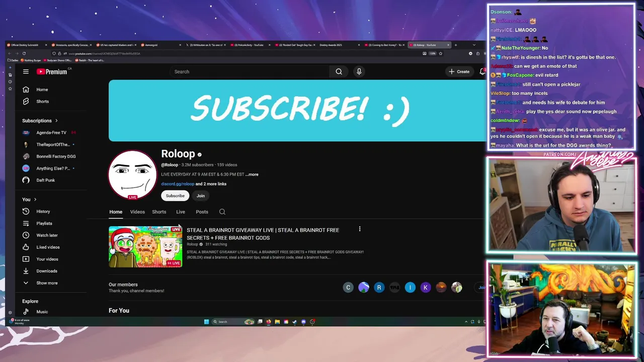Switch to the Posts tab
Image resolution: width=644 pixels, height=362 pixels.
pos(202,212)
